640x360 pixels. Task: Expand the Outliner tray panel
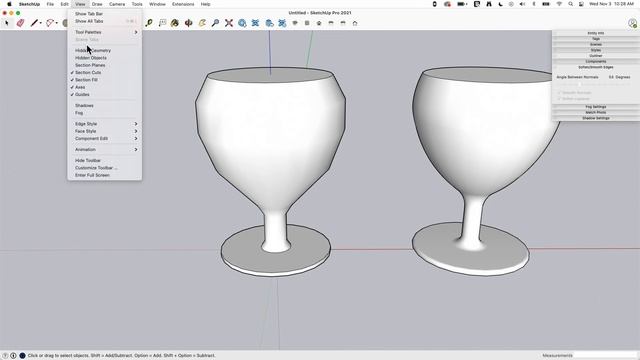point(596,56)
